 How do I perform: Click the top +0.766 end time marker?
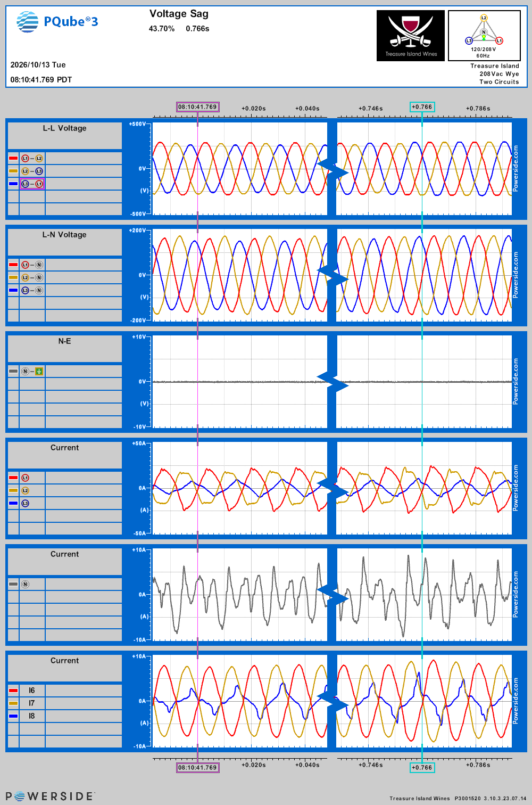422,107
